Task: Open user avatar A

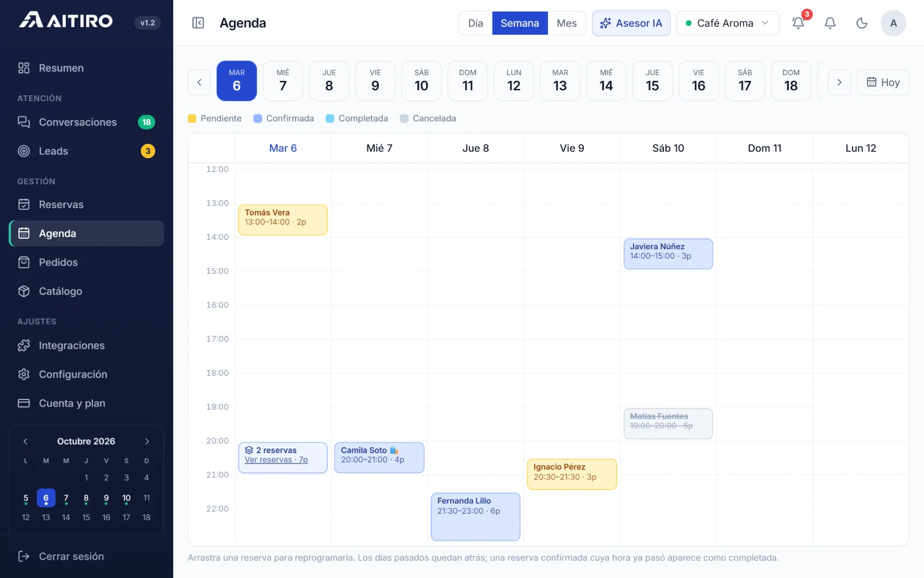Action: [893, 23]
